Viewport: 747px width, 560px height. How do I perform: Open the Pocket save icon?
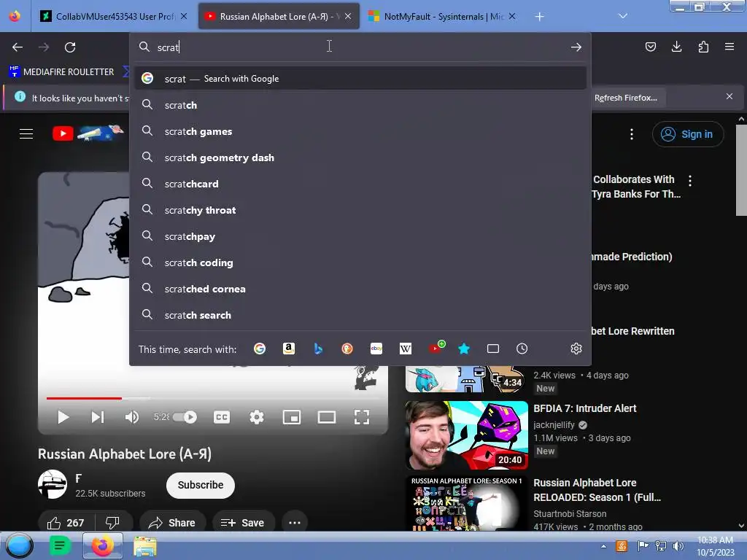click(x=650, y=47)
